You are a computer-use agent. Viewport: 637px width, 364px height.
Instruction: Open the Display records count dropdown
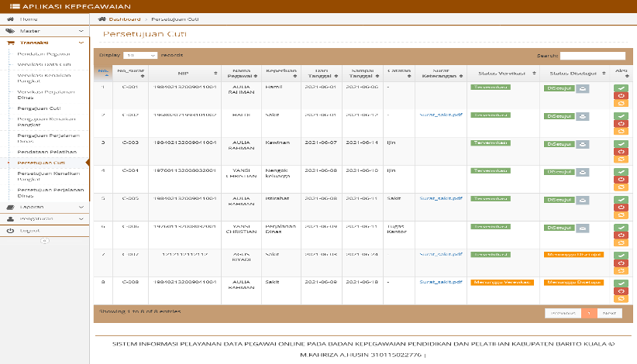coord(140,55)
